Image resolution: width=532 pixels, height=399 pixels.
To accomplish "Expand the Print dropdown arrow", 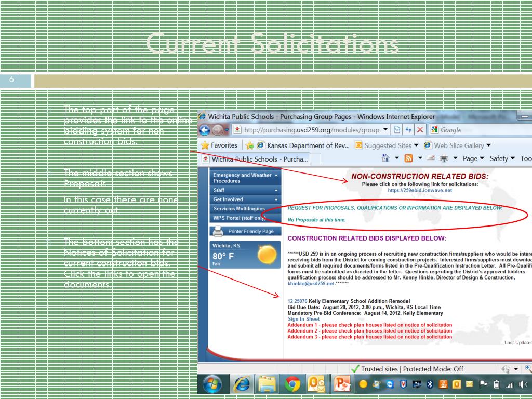I will pos(455,158).
